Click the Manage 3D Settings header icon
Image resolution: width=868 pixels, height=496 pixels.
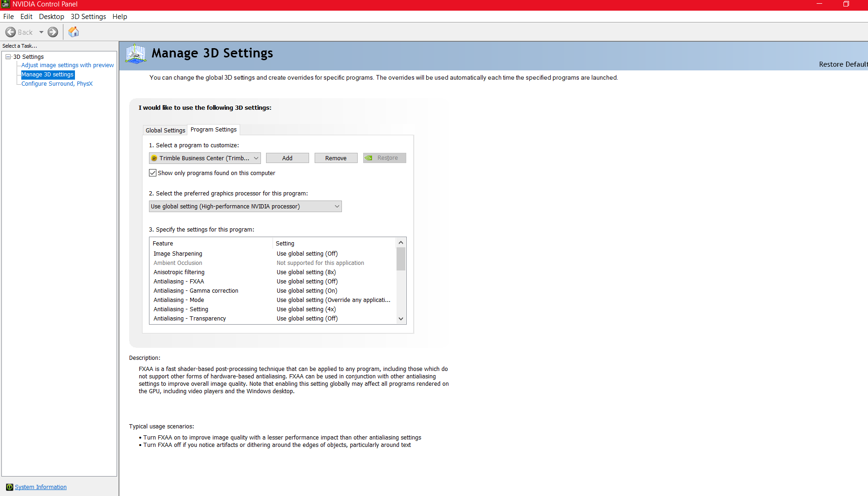click(136, 54)
